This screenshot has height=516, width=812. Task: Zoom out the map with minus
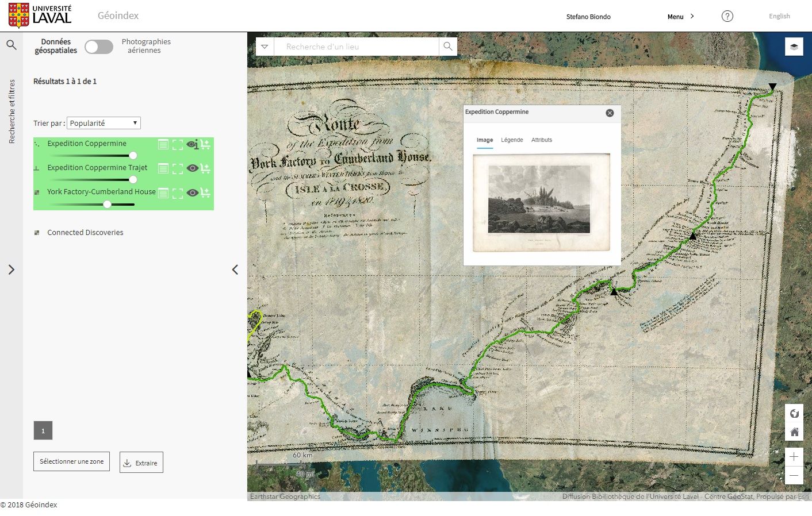(x=794, y=475)
